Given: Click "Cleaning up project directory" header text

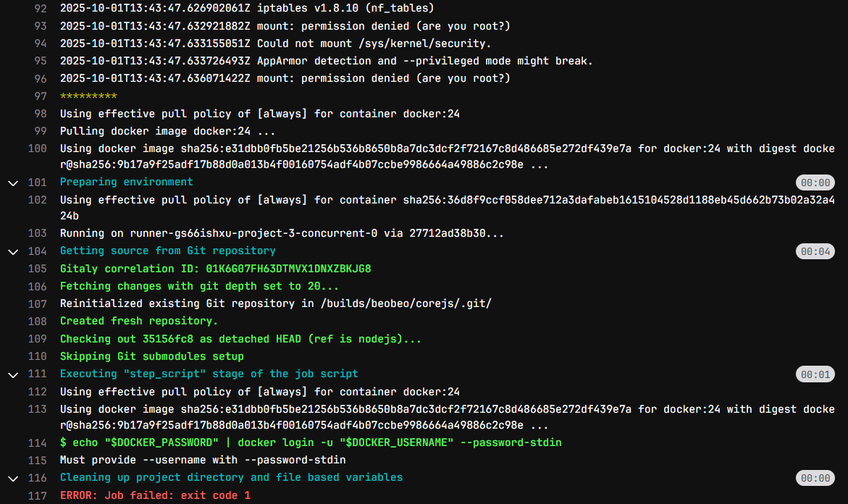Looking at the screenshot, I should point(231,477).
